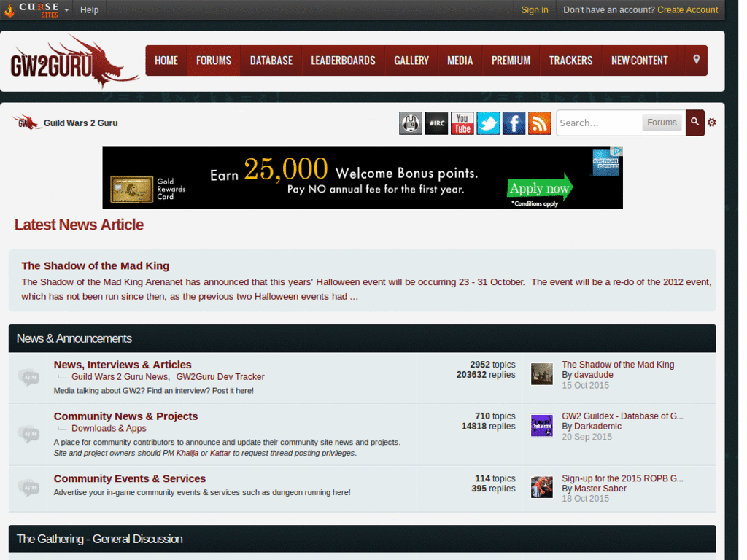Viewport: 747px width, 560px height.
Task: Click the map pin icon in nav bar
Action: pyautogui.click(x=696, y=60)
